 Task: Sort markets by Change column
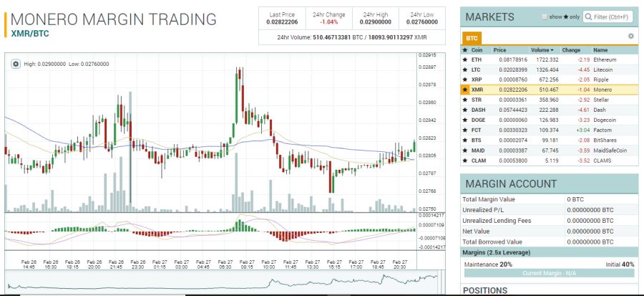[571, 50]
